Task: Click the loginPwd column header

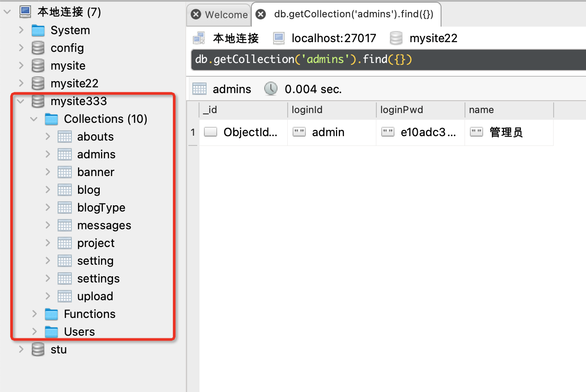Action: click(x=420, y=110)
